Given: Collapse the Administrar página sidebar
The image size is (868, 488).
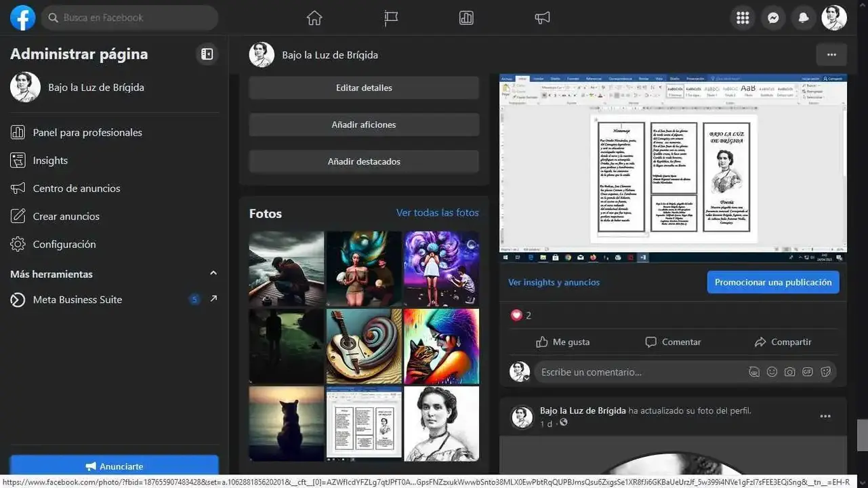Looking at the screenshot, I should coord(207,54).
